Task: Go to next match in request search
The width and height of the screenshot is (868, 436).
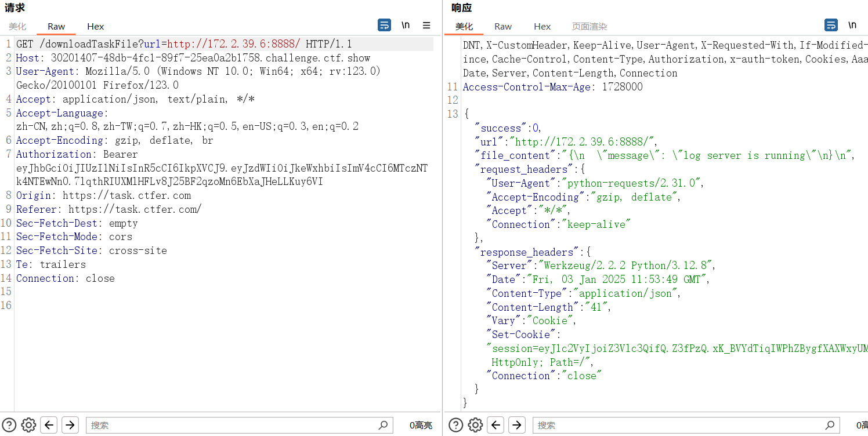Action: [70, 425]
